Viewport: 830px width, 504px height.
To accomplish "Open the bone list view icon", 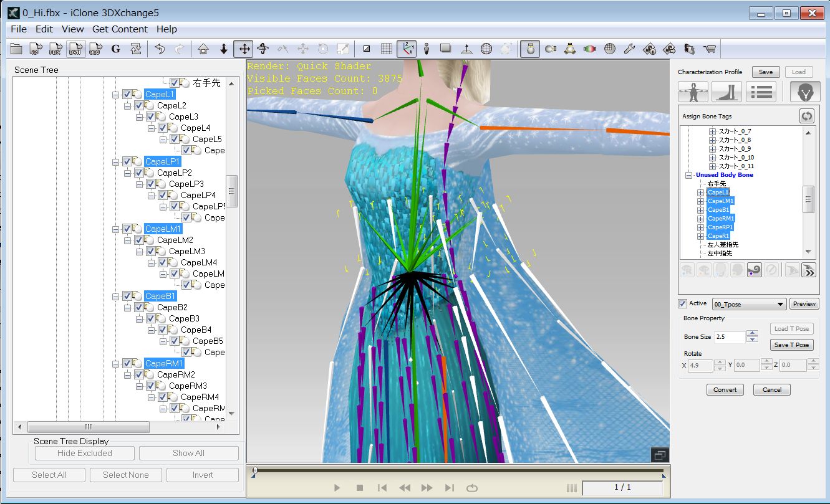I will [x=760, y=92].
